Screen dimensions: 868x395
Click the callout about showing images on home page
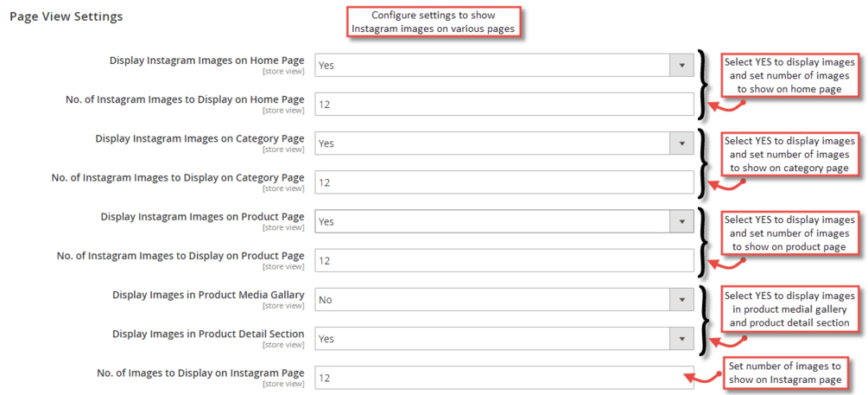790,75
